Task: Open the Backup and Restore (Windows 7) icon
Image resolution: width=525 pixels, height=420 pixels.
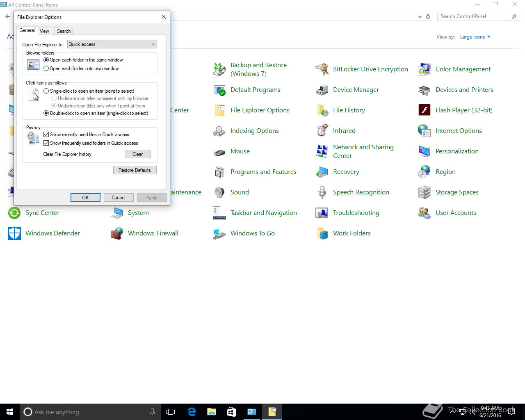Action: click(x=219, y=69)
